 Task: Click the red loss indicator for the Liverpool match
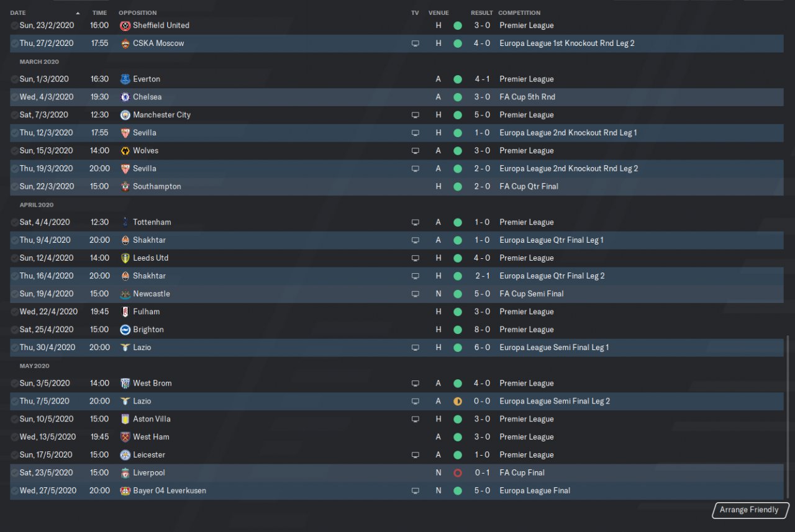tap(458, 473)
